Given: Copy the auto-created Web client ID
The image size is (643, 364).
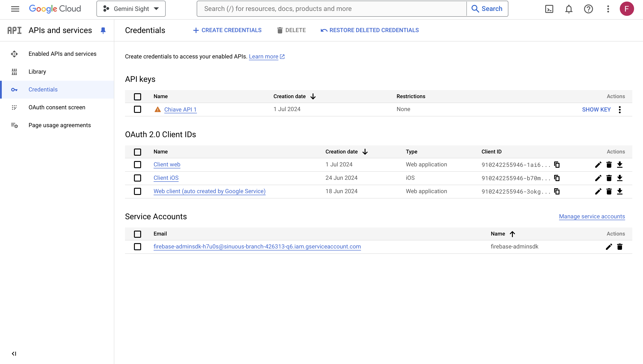Looking at the screenshot, I should pos(557,191).
